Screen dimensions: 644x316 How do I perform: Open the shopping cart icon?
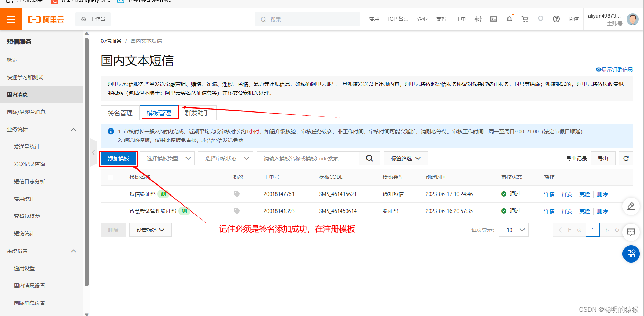(x=525, y=19)
